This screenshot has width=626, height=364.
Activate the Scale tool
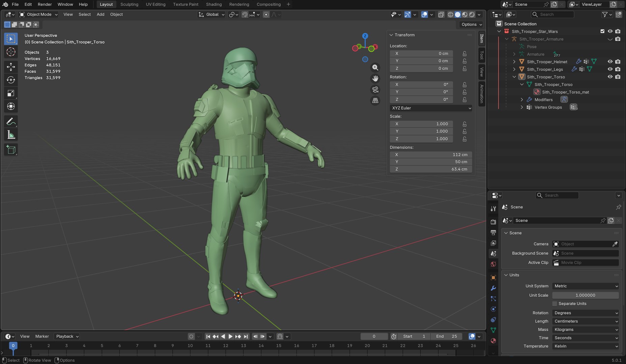11,93
